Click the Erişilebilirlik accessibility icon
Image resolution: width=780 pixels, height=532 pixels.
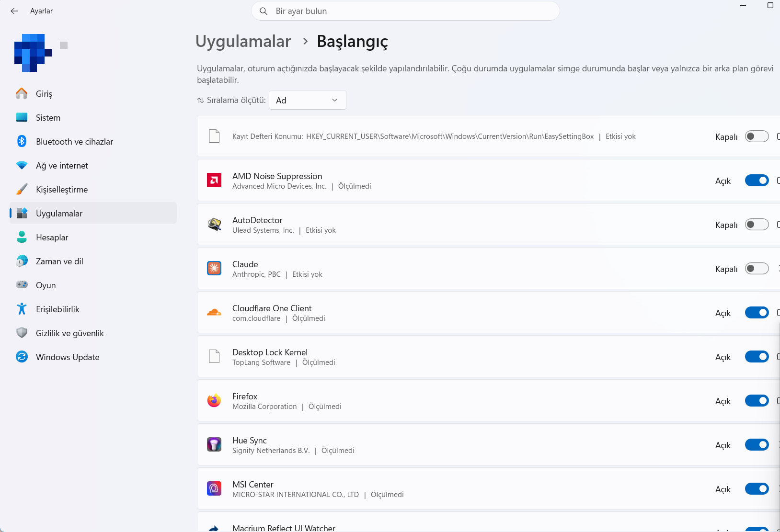pyautogui.click(x=22, y=309)
